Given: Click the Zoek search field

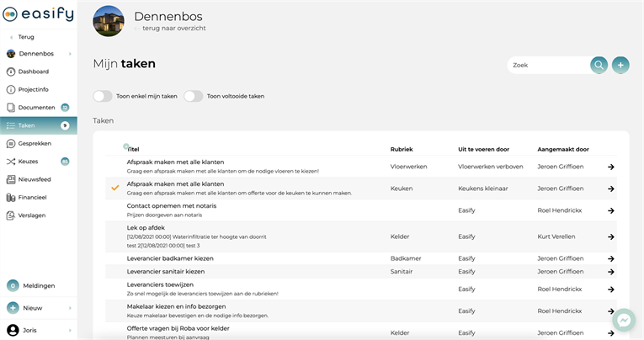Looking at the screenshot, I should (551, 65).
